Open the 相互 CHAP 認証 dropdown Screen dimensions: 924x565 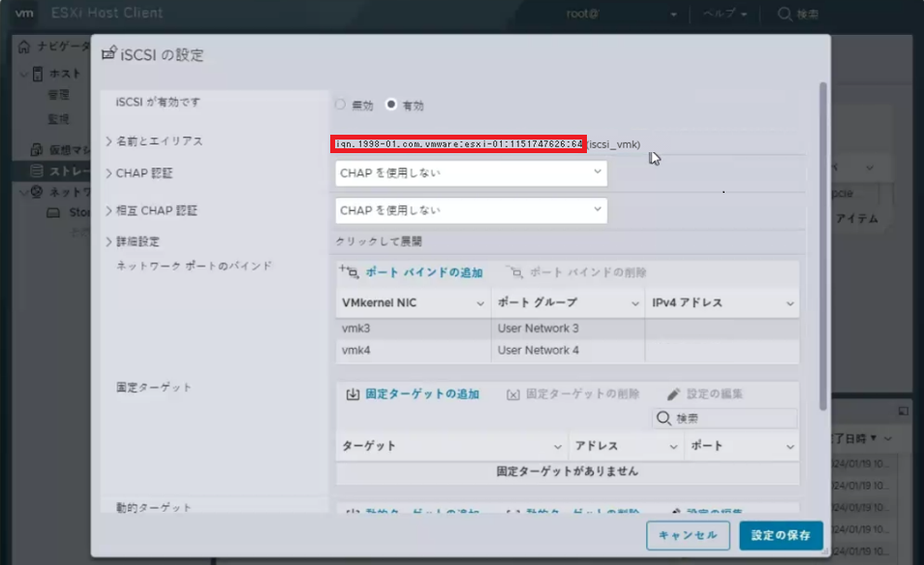pos(471,210)
